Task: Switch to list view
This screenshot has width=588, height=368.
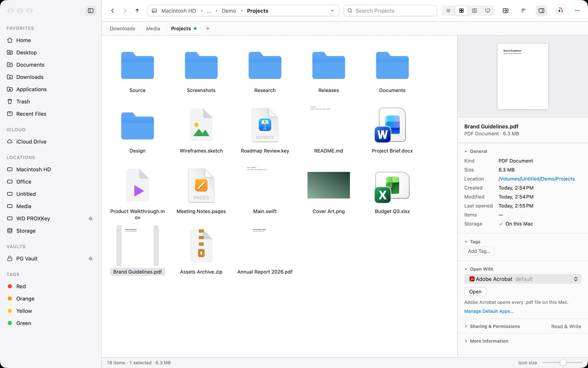Action: click(x=448, y=11)
